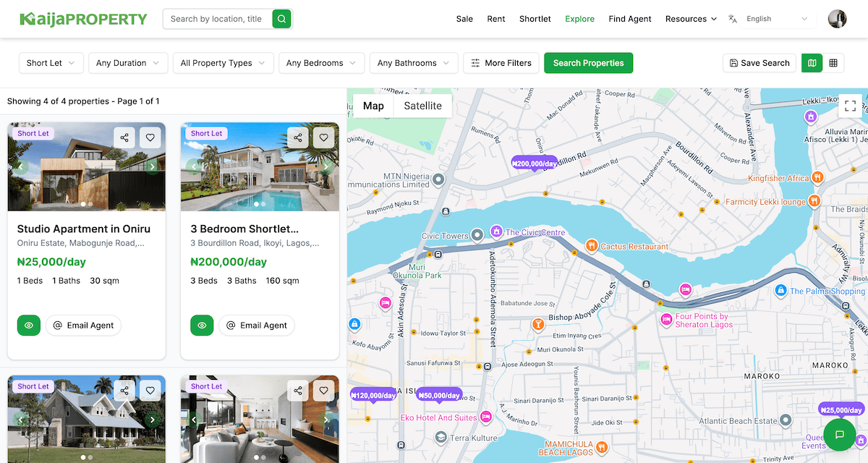Switch to map view layout
Viewport: 868px width, 463px height.
(x=812, y=63)
